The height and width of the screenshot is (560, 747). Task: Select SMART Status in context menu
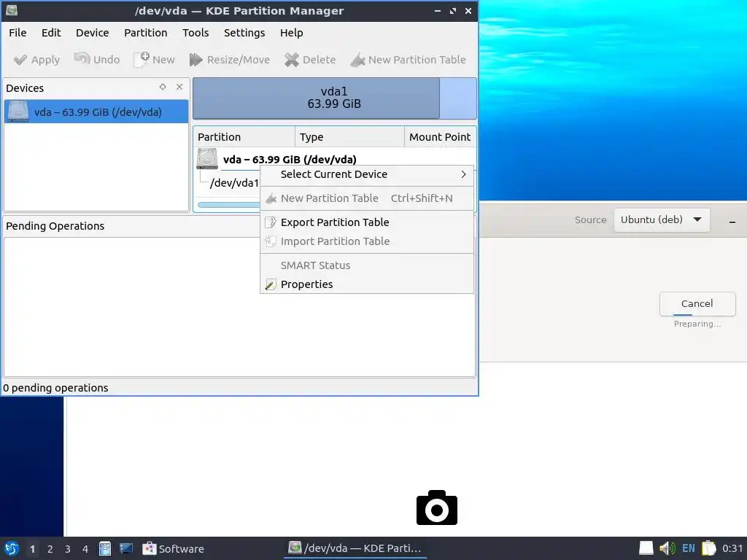(x=367, y=265)
